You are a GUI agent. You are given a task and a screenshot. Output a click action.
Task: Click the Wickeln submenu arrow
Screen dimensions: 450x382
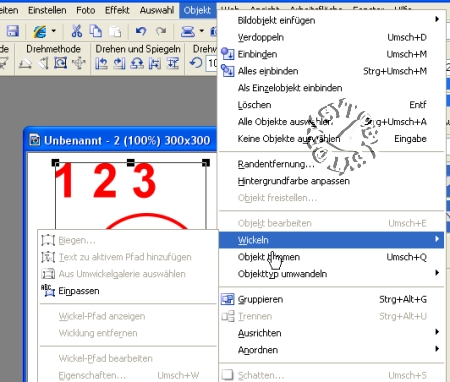point(437,239)
